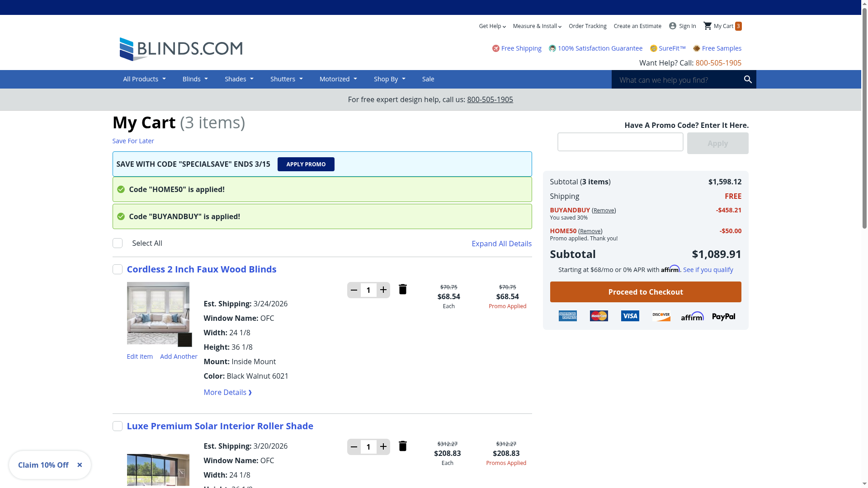The image size is (868, 488).
Task: Click the search magnifier icon
Action: click(748, 80)
